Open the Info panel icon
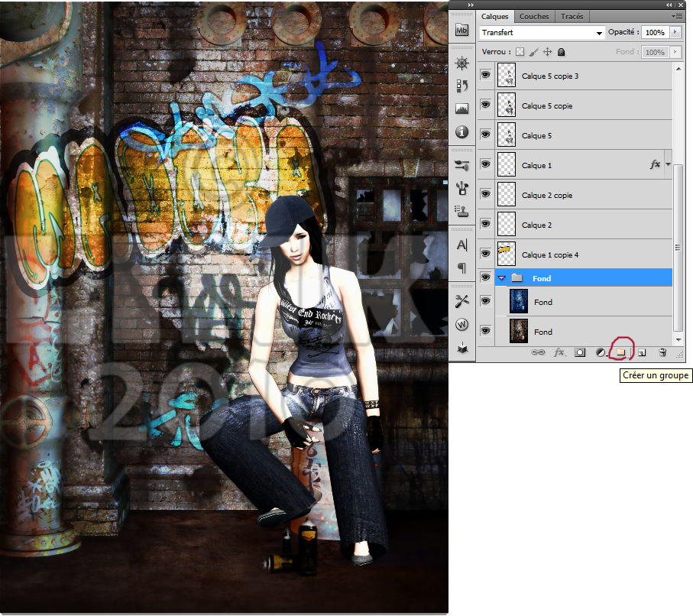 point(461,132)
